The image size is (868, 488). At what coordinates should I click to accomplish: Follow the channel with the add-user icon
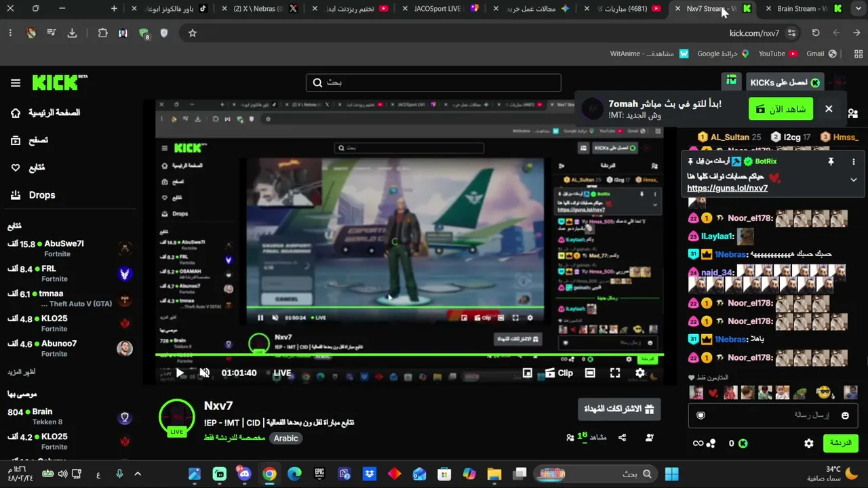[x=650, y=438]
